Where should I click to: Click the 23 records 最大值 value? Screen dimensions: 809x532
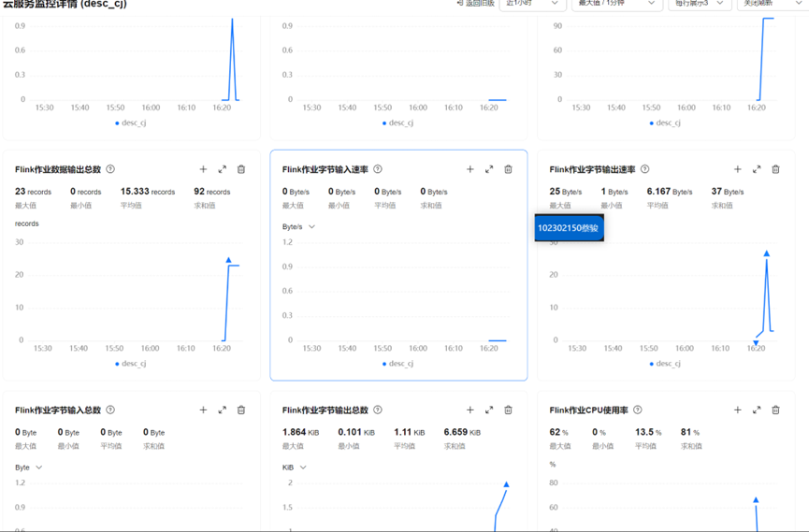tap(33, 192)
